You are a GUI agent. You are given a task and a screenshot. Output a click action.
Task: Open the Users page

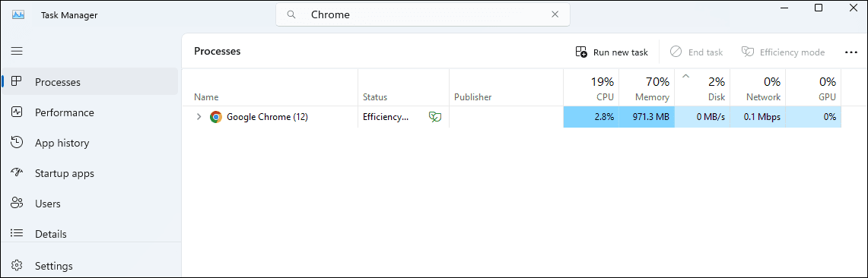coord(90,204)
